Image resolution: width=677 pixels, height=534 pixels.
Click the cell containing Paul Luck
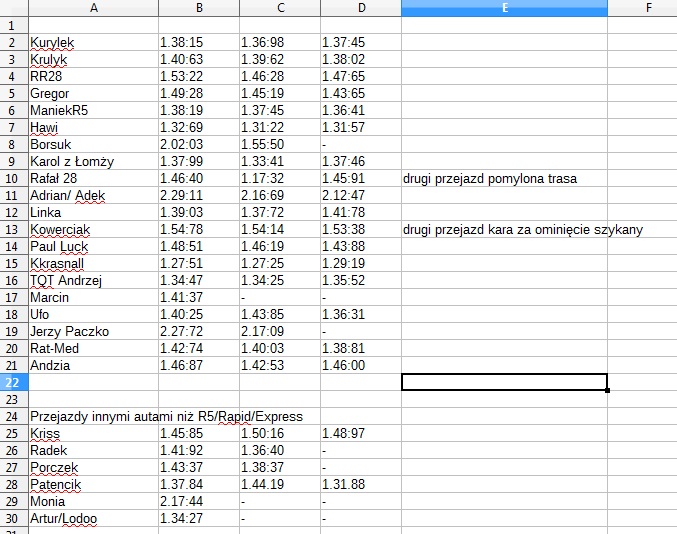click(93, 246)
